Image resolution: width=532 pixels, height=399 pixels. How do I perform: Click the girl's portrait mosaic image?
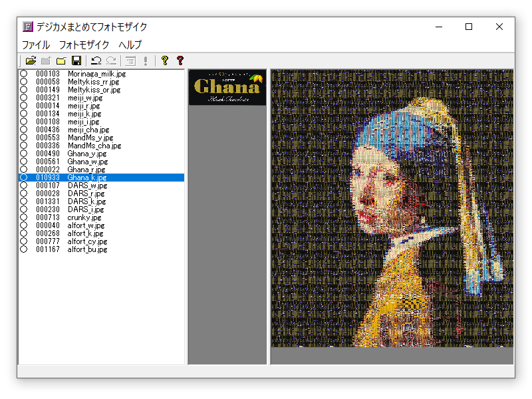(x=392, y=208)
